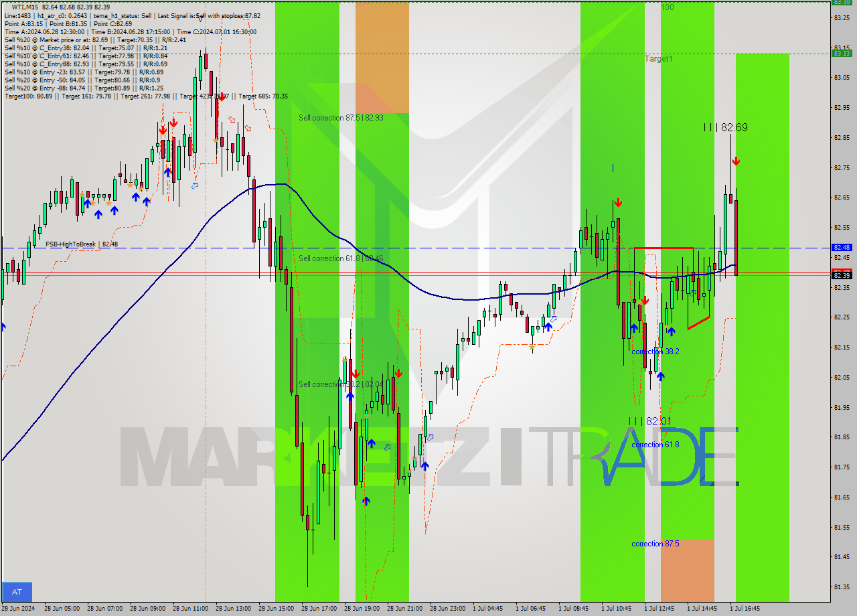Image resolution: width=857 pixels, height=616 pixels.
Task: Click the 'WTI,M15' symbol title text
Action: coord(25,7)
